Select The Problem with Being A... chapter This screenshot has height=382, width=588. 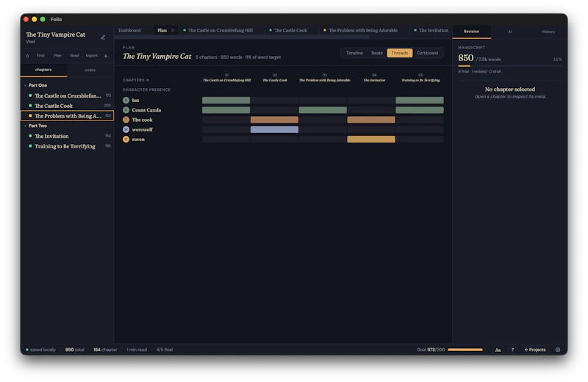click(x=67, y=116)
